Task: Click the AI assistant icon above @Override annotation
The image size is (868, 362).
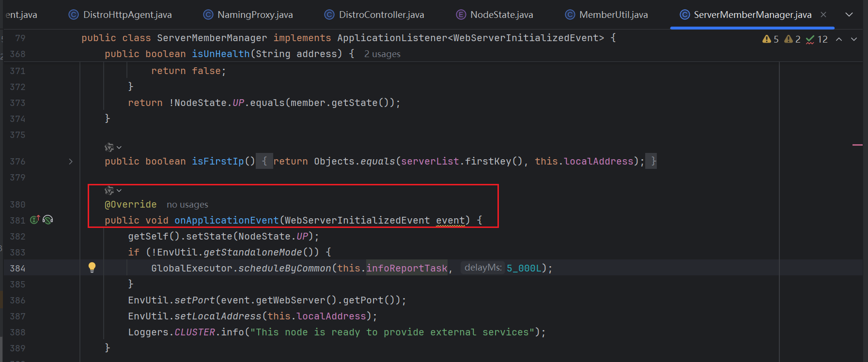Action: (x=109, y=191)
